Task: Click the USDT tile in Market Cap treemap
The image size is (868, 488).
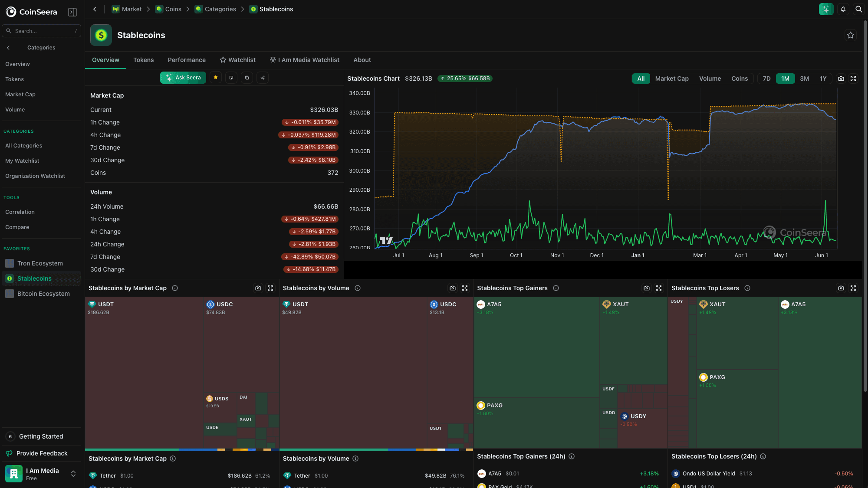Action: (144, 372)
